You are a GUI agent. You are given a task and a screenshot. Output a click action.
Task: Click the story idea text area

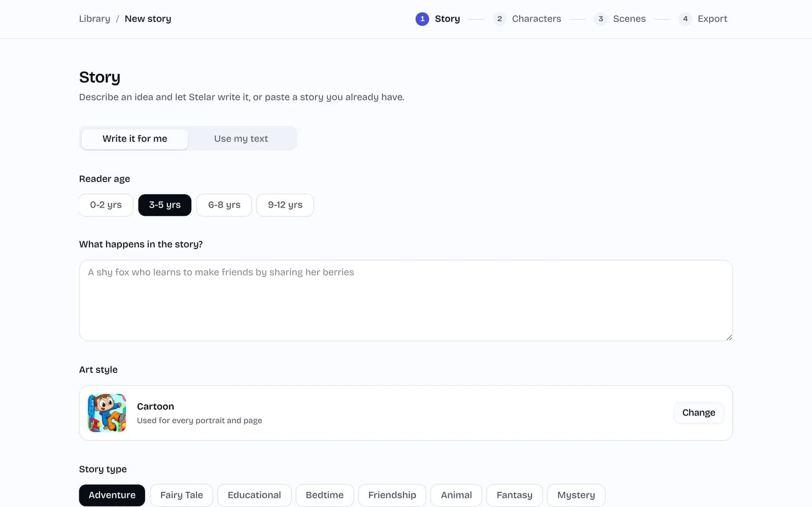(x=406, y=300)
